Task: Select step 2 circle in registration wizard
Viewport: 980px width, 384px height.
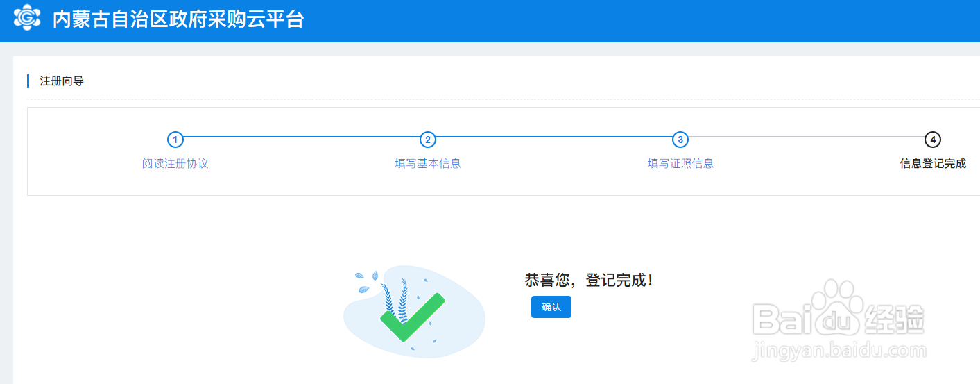Action: [x=428, y=140]
